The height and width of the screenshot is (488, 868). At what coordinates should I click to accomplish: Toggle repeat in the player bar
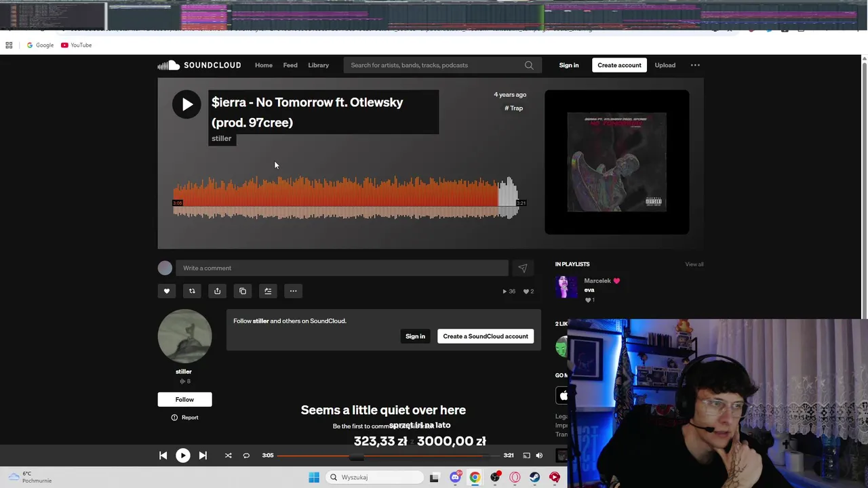pos(246,455)
